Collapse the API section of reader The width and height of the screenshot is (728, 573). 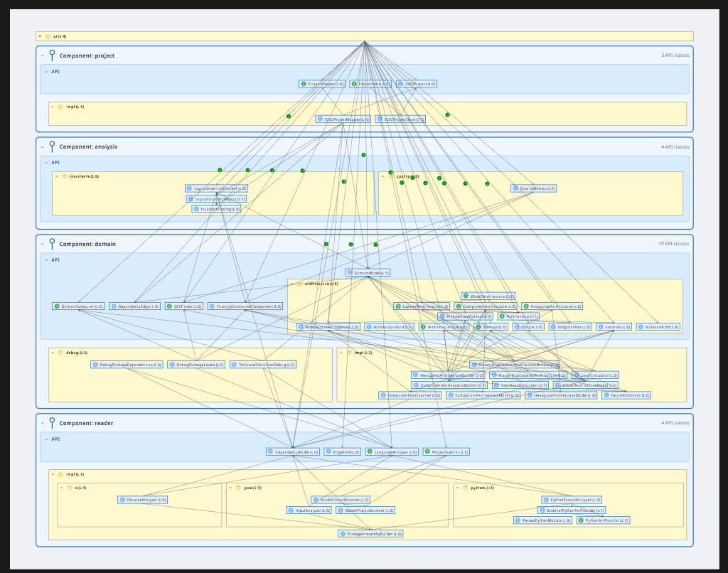coord(46,439)
